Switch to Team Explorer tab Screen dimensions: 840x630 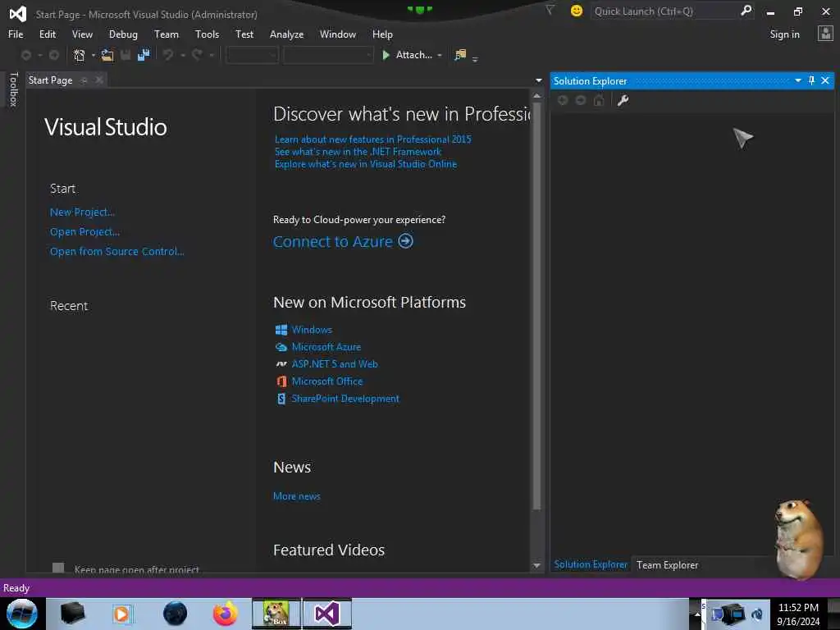pos(667,564)
